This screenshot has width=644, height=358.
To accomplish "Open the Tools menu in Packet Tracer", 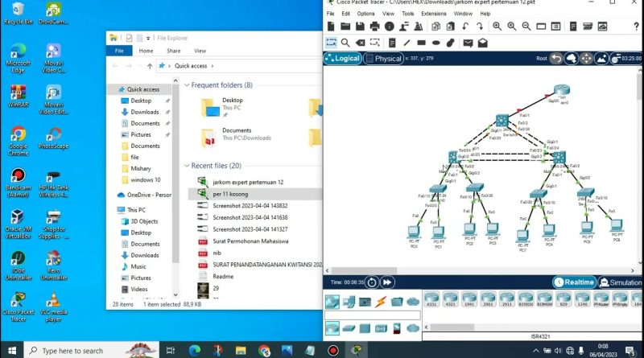I will point(408,14).
